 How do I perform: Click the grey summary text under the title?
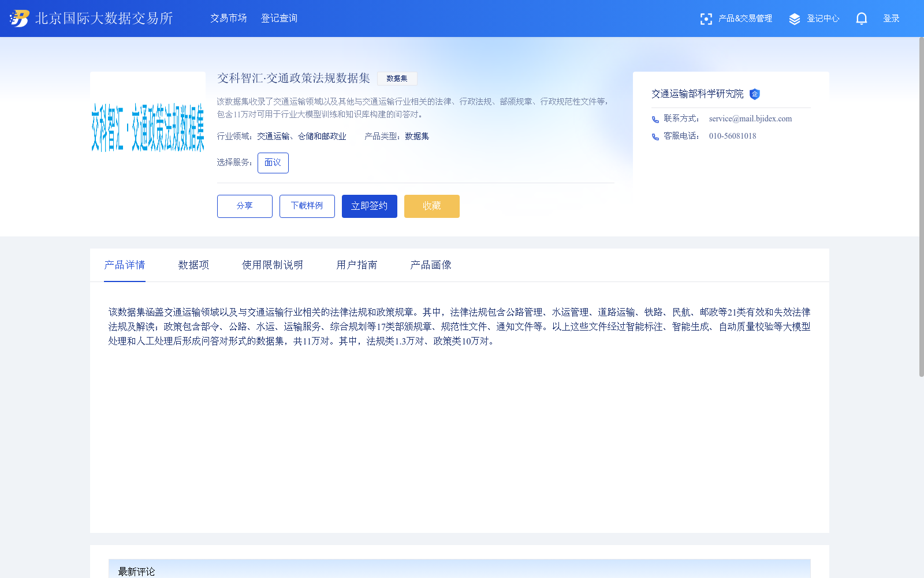click(x=413, y=108)
